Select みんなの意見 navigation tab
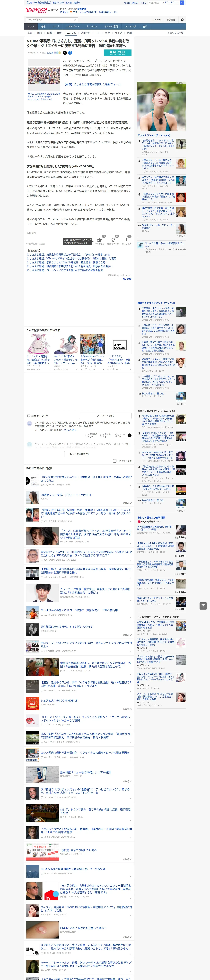Screen dimensions: 210x980 (111, 27)
